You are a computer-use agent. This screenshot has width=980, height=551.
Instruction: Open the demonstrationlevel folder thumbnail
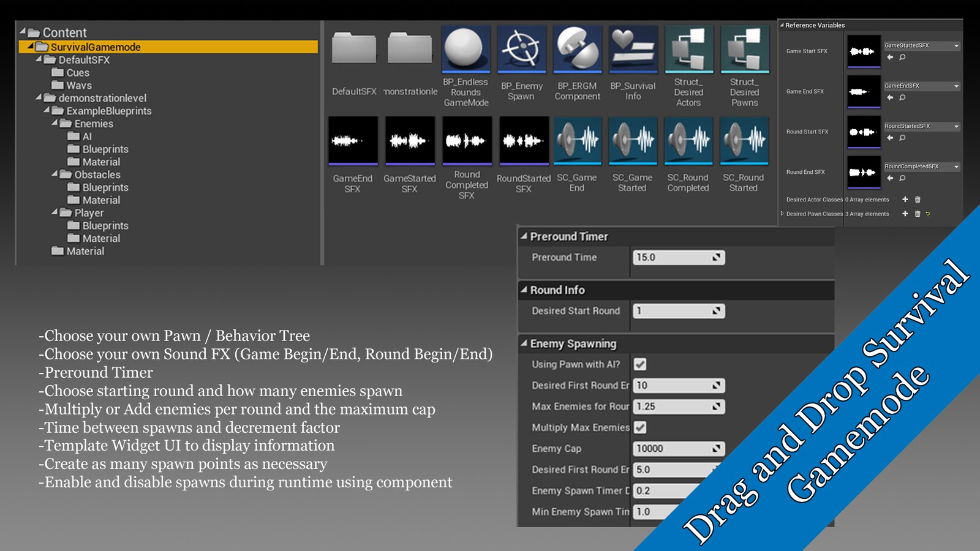(x=410, y=48)
